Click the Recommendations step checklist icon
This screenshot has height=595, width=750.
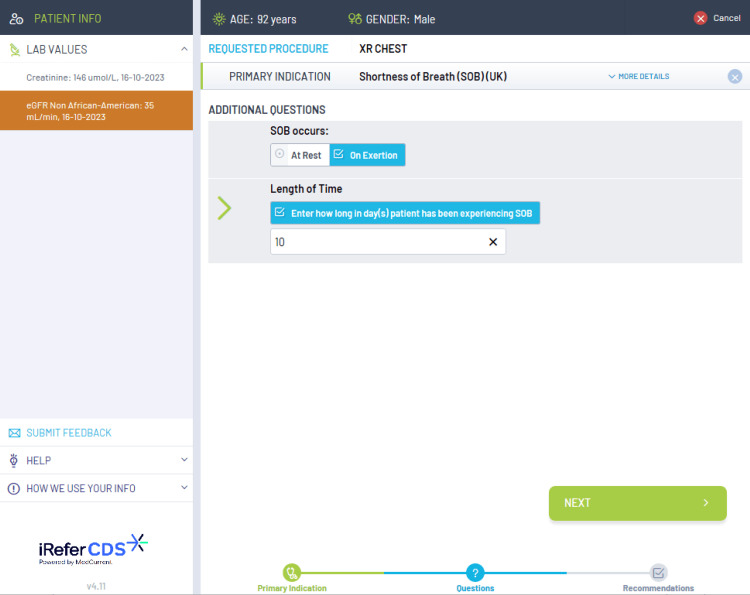point(658,572)
